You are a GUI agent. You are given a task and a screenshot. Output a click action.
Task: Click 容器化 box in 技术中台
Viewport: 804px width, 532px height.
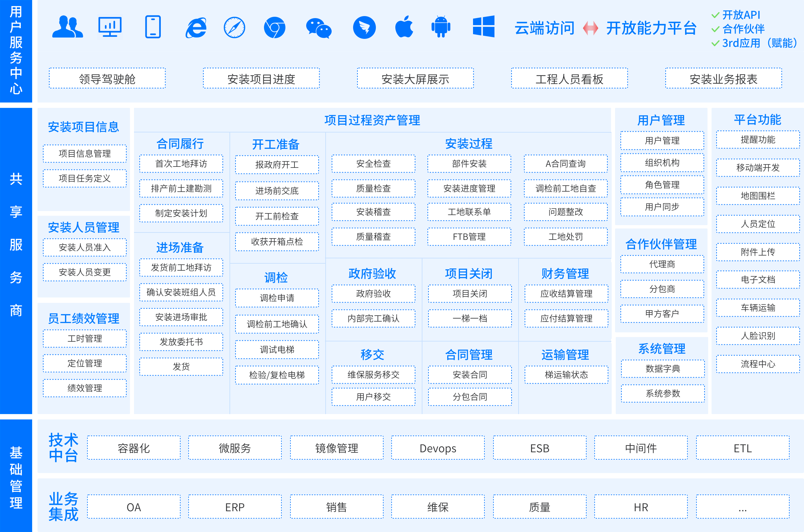tap(134, 448)
